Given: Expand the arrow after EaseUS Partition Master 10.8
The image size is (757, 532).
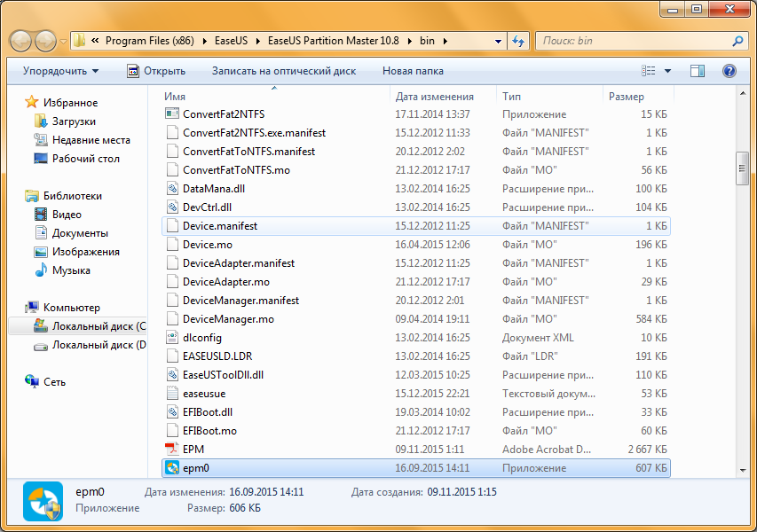Looking at the screenshot, I should [410, 41].
